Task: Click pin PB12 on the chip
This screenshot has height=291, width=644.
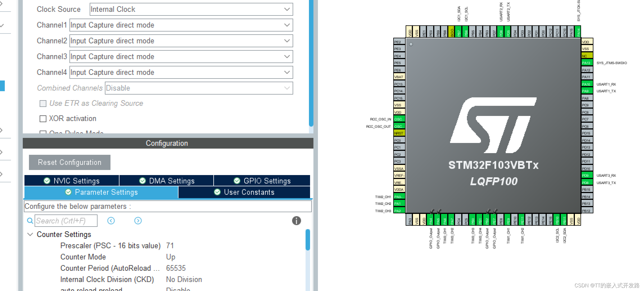Action: [587, 211]
